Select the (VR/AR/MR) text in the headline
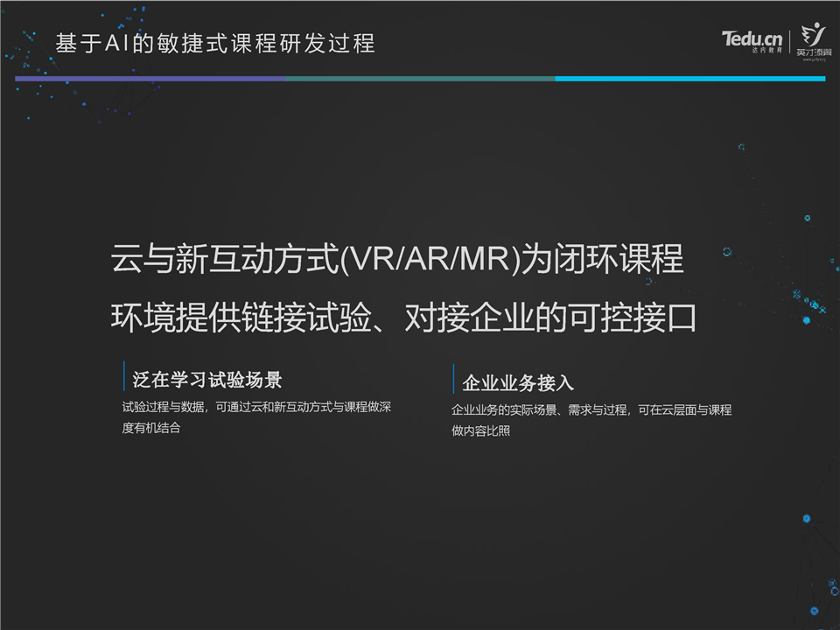840x630 pixels. tap(427, 260)
